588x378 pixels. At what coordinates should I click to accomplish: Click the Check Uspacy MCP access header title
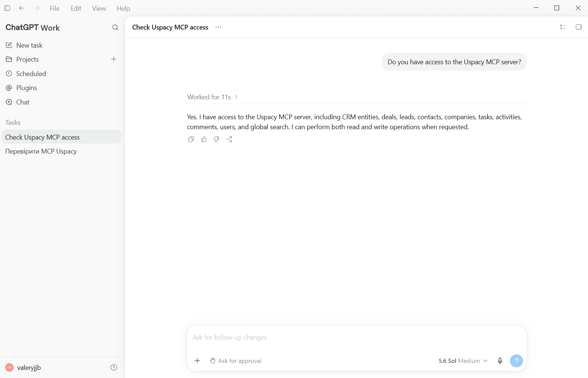(x=170, y=27)
